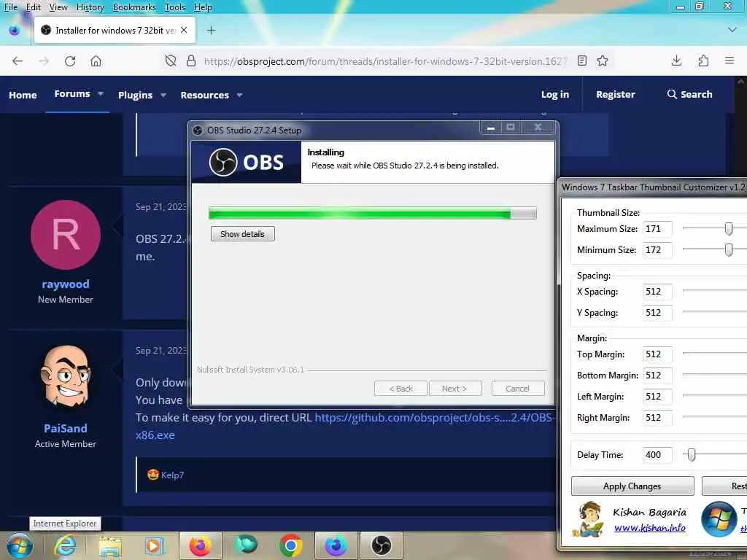Toggle reader view icon in address bar
The height and width of the screenshot is (560, 747).
coord(581,61)
